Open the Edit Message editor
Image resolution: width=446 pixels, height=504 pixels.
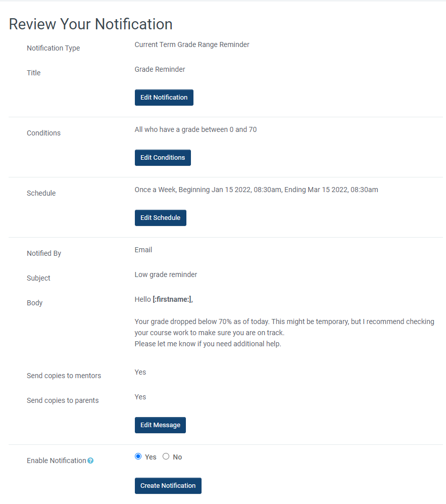point(160,425)
